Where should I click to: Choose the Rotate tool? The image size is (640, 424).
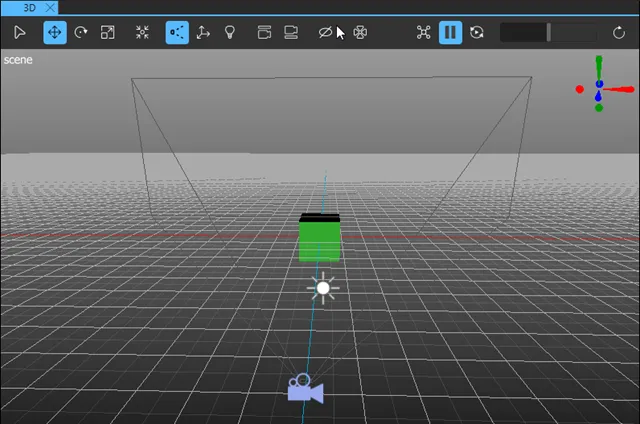[x=81, y=32]
